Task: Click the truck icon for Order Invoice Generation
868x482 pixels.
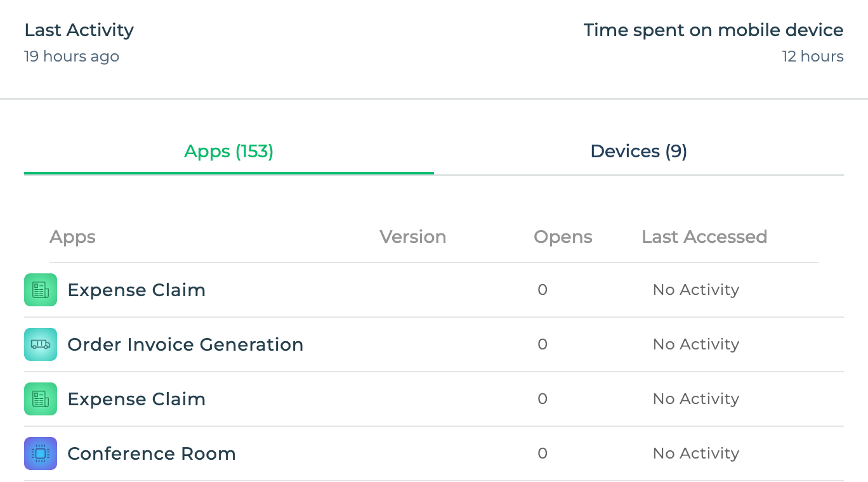Action: (x=41, y=344)
